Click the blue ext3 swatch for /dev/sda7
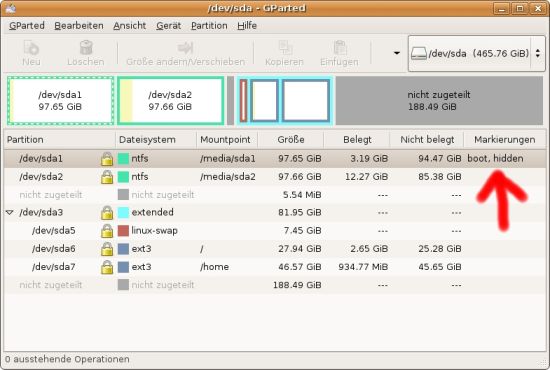 [123, 267]
